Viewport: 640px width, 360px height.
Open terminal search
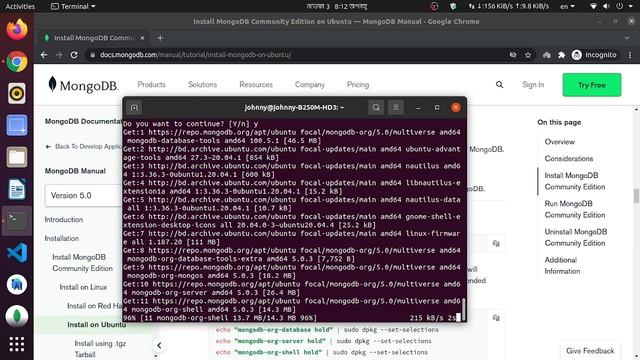[x=376, y=108]
